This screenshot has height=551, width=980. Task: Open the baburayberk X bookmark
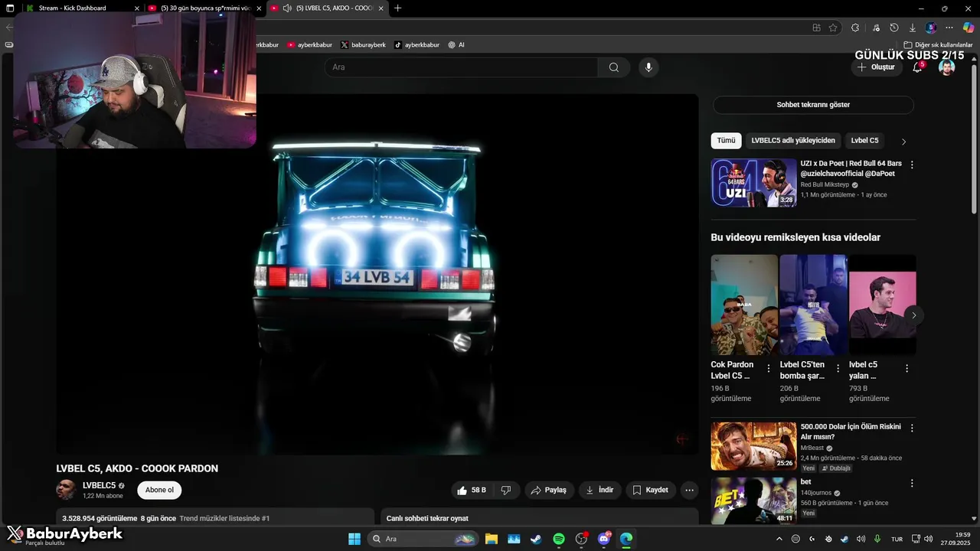pyautogui.click(x=363, y=45)
